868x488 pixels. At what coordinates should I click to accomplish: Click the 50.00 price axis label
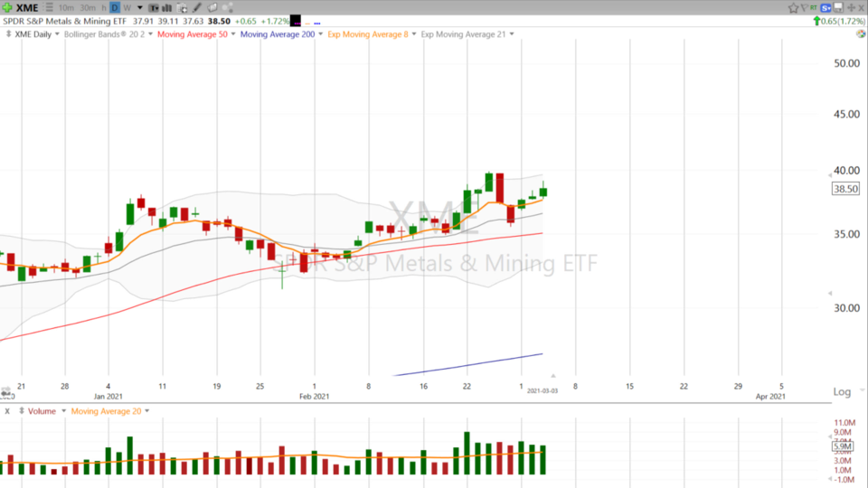846,63
